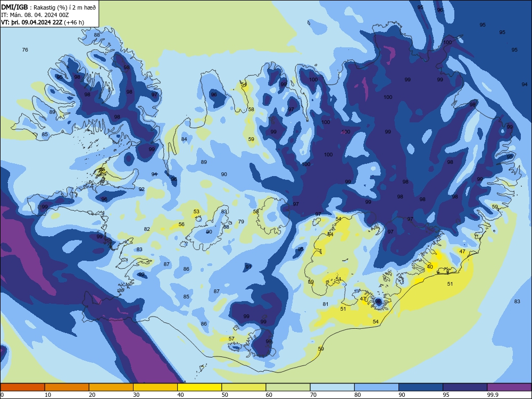This screenshot has width=532, height=399.
Task: Click the dark blue 90–95 legend swatch
Action: coord(421,387)
